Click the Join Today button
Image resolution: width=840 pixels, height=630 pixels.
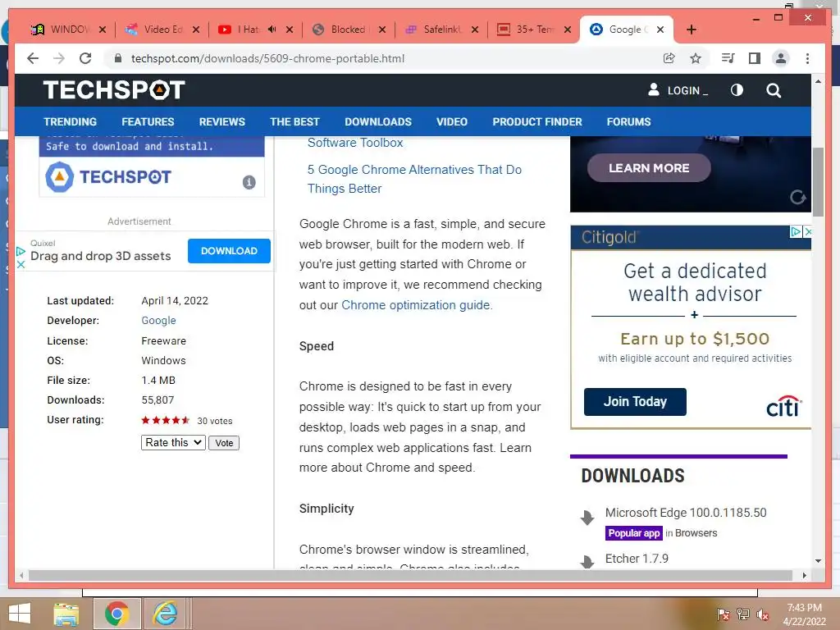coord(635,402)
